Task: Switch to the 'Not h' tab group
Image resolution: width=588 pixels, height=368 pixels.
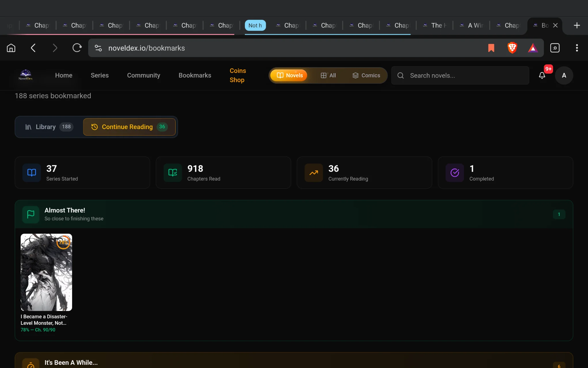Action: point(255,25)
